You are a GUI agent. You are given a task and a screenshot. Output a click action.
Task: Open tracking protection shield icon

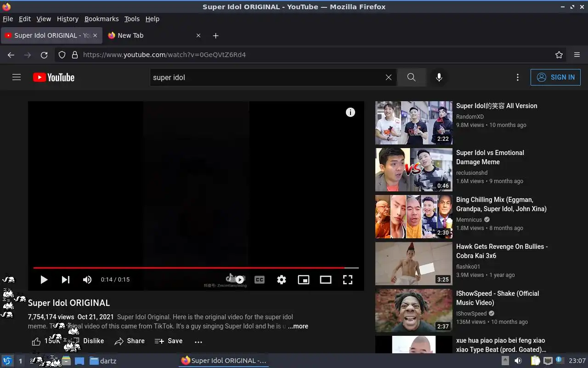pyautogui.click(x=62, y=55)
